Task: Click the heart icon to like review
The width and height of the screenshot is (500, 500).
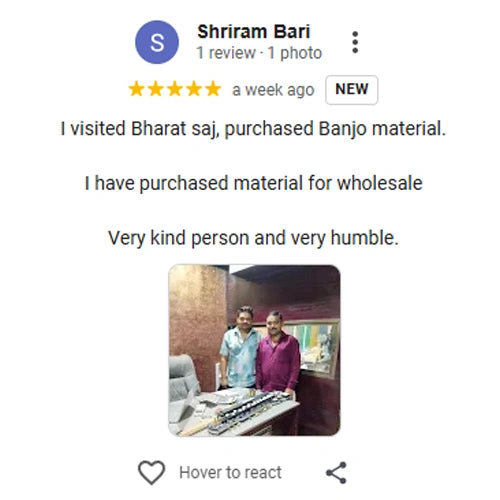Action: tap(151, 472)
